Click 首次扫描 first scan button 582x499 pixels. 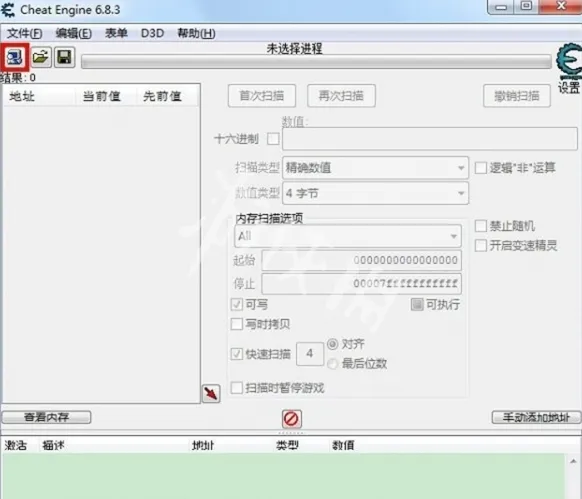(262, 96)
